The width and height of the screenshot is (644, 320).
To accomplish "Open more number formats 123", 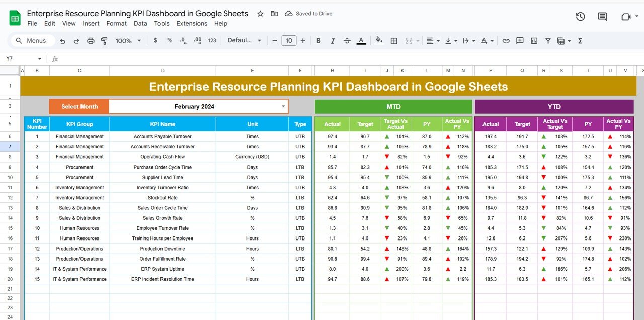I will pos(212,41).
